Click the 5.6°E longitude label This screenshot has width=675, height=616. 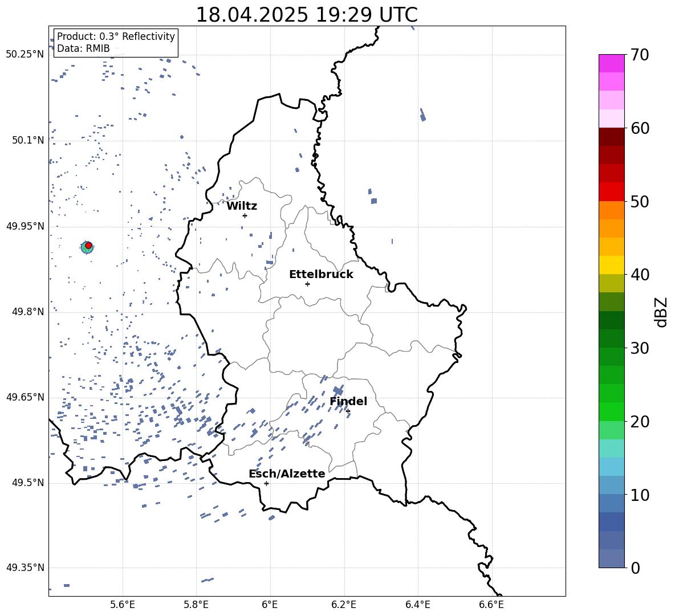pyautogui.click(x=123, y=605)
